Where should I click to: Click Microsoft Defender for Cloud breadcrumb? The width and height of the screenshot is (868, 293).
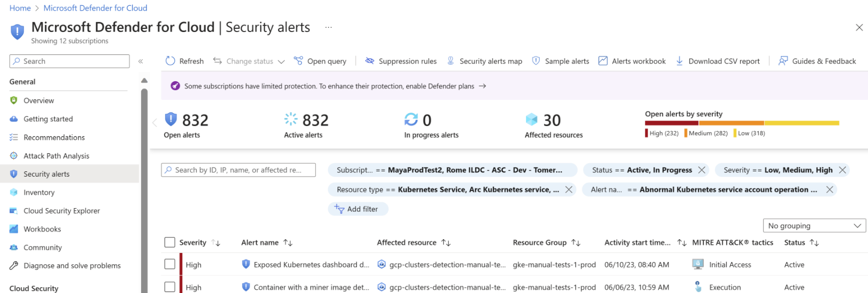click(95, 8)
